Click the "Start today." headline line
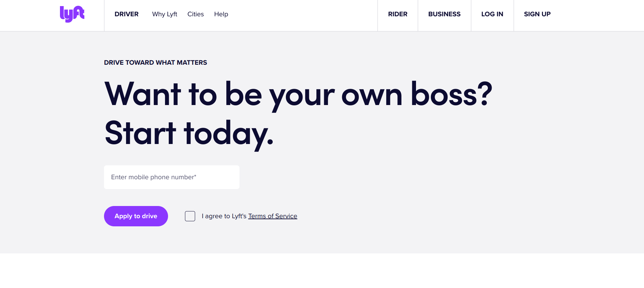Screen dimensions: 644x288 [189, 133]
